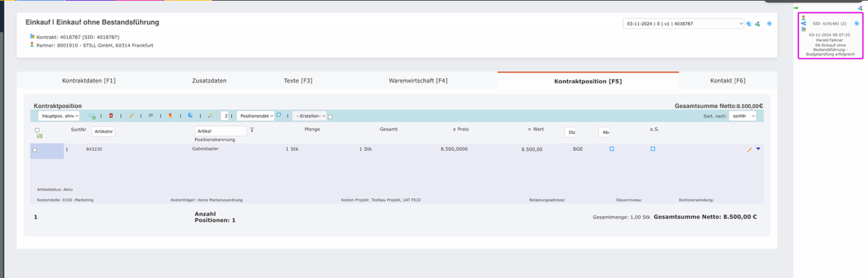Image resolution: width=868 pixels, height=278 pixels.
Task: Expand the Sort. nach sortNr dropdown
Action: pyautogui.click(x=742, y=116)
